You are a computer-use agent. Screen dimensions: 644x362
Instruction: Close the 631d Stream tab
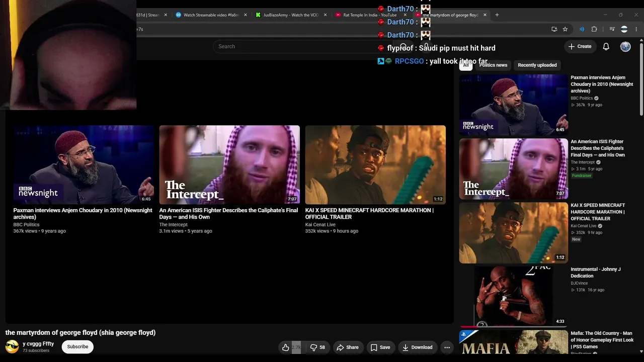coord(166,15)
